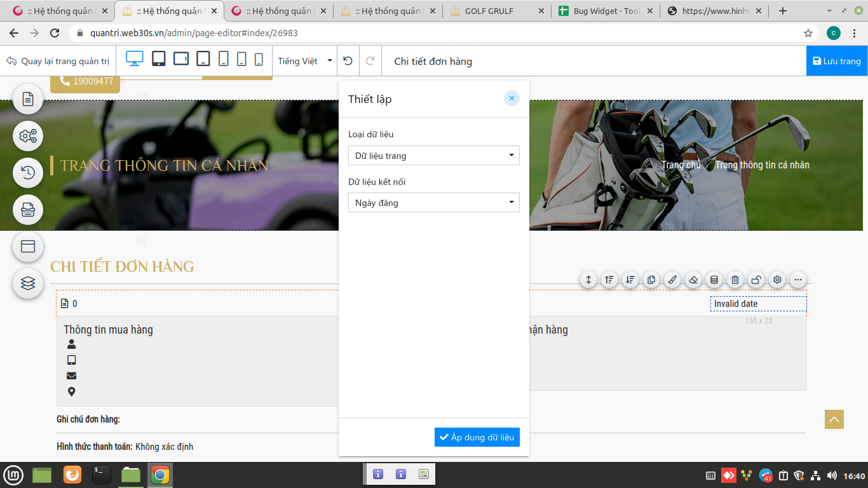Open the Chrome three-dot menu
Image resolution: width=868 pixels, height=488 pixels.
click(x=855, y=33)
